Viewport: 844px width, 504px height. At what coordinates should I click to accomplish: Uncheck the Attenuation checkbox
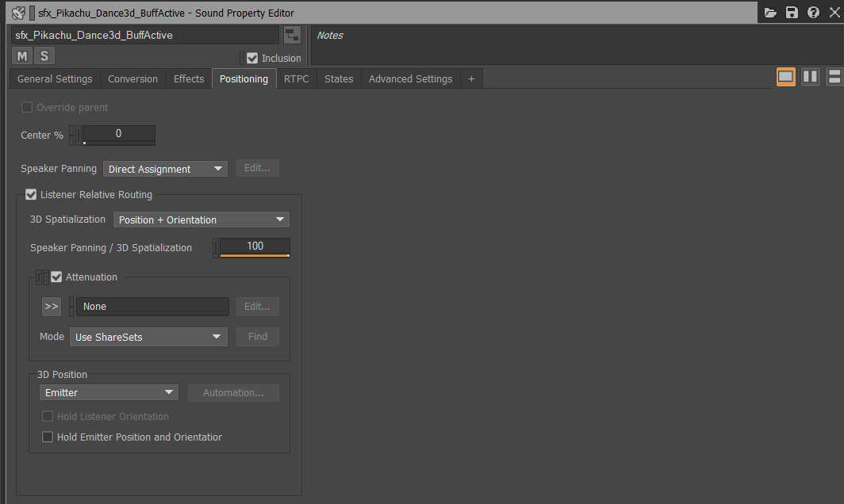click(x=56, y=277)
